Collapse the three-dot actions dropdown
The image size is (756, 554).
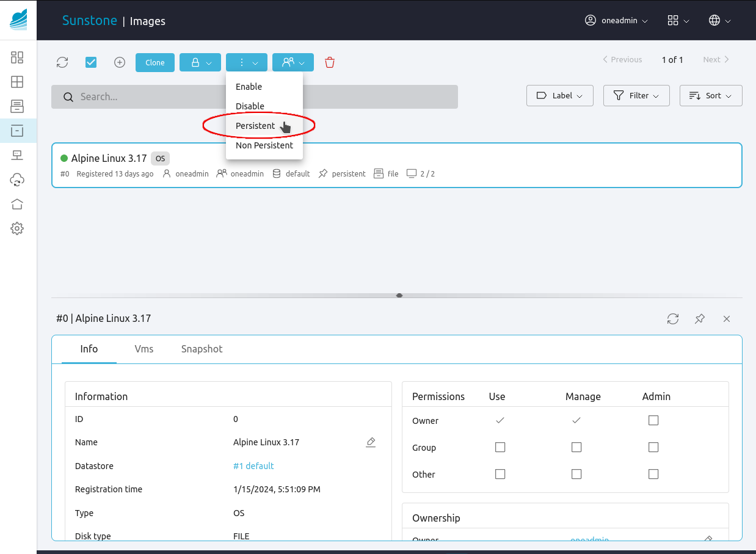coord(247,62)
